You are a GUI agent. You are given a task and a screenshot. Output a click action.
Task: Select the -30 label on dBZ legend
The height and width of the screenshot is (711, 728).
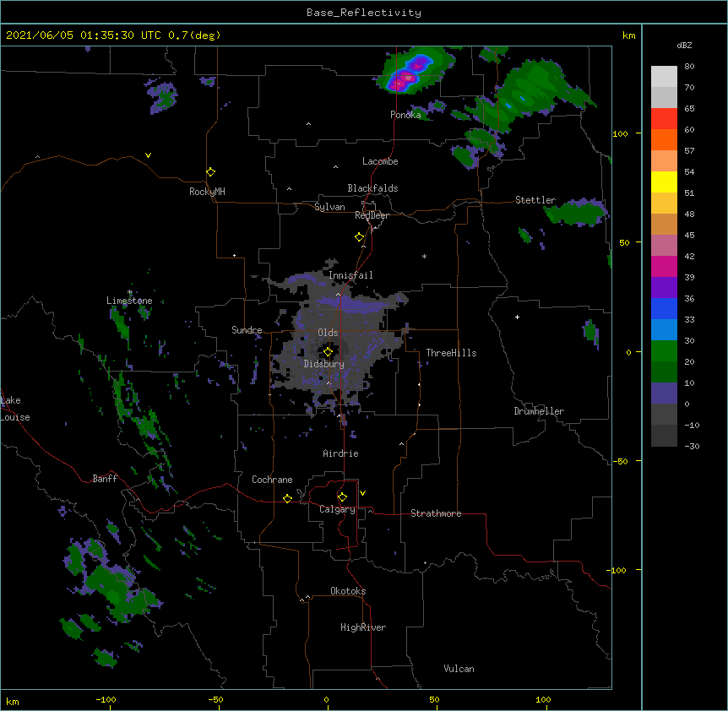(692, 446)
